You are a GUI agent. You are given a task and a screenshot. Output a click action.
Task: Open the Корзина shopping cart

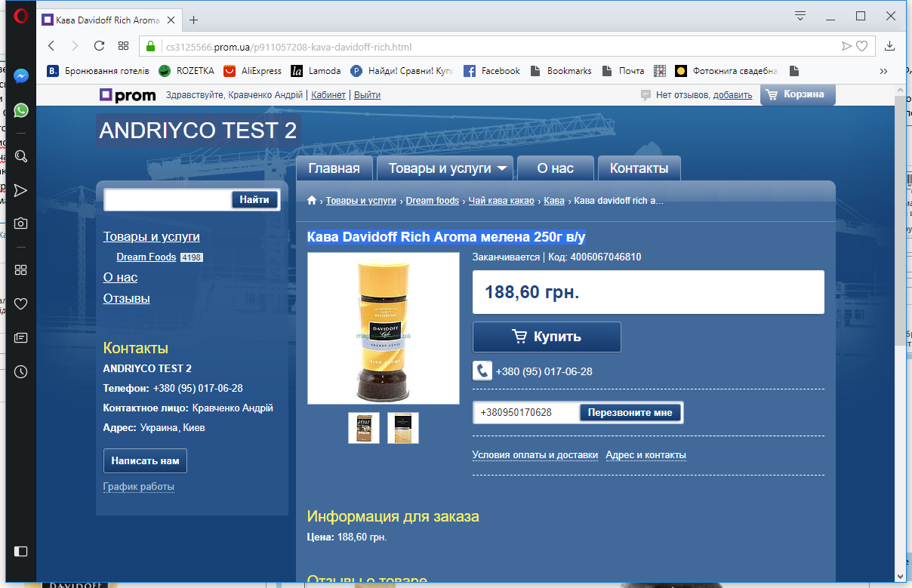[x=798, y=95]
